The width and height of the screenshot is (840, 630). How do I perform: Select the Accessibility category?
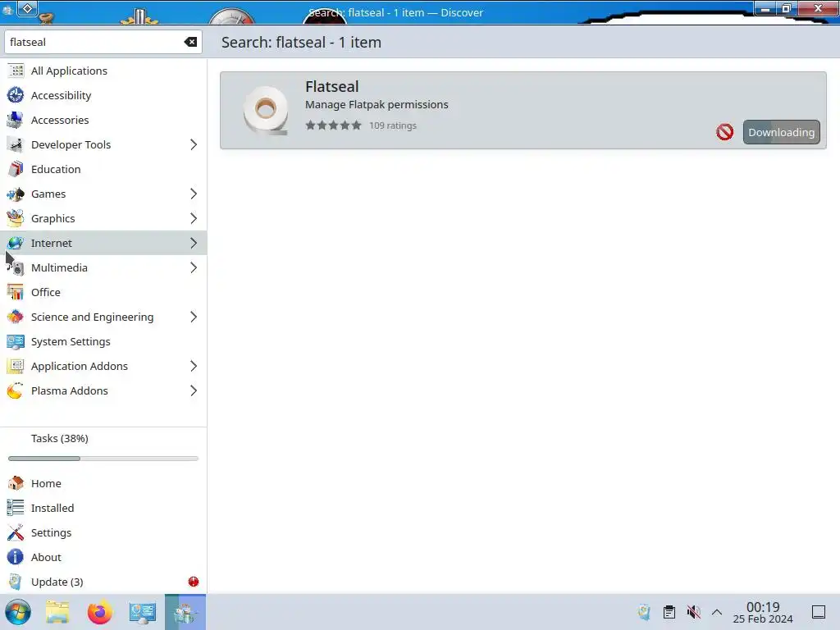click(103, 95)
